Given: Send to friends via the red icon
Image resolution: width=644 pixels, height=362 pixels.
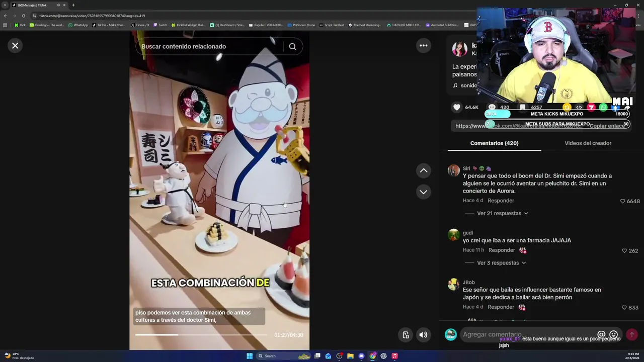Looking at the screenshot, I should point(591,107).
